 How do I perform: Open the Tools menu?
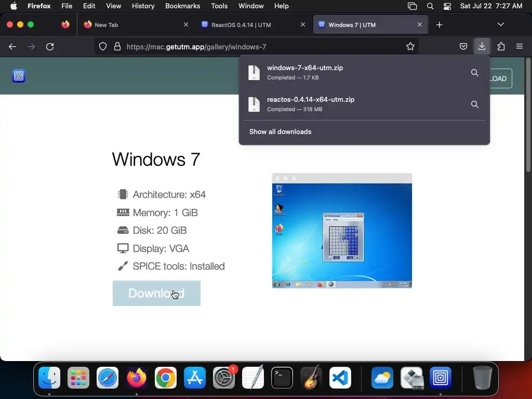[x=219, y=6]
